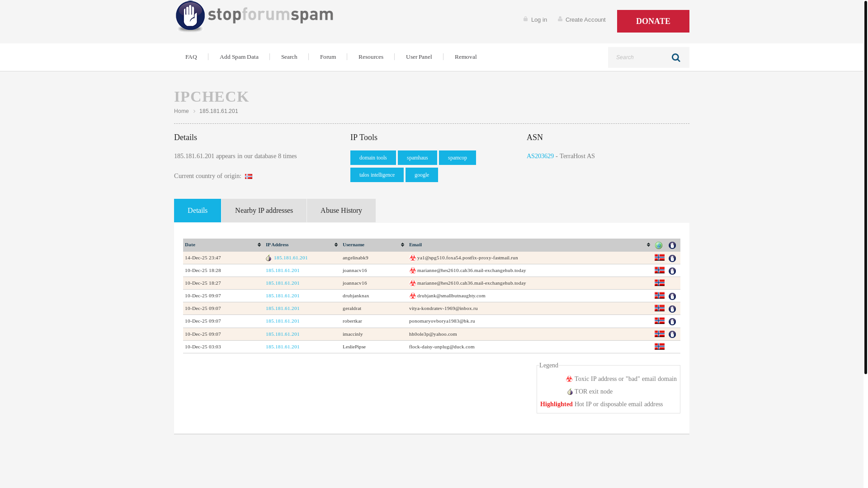Click toxic icon in 10-Dec-25 18:28 row

[x=413, y=271]
